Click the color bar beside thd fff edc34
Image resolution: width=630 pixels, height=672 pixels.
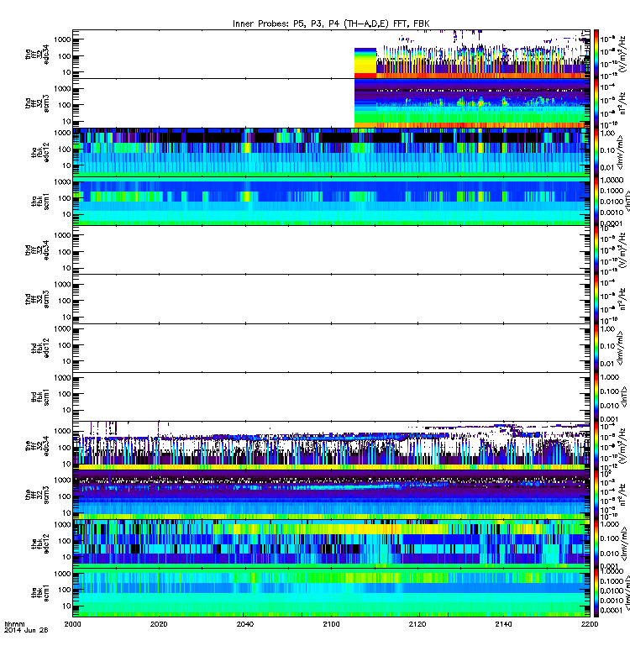(x=596, y=249)
